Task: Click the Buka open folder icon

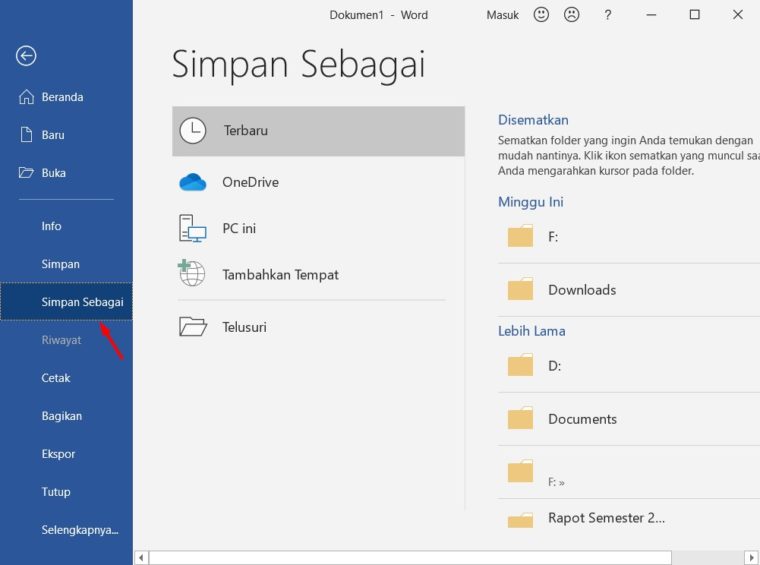Action: coord(26,173)
